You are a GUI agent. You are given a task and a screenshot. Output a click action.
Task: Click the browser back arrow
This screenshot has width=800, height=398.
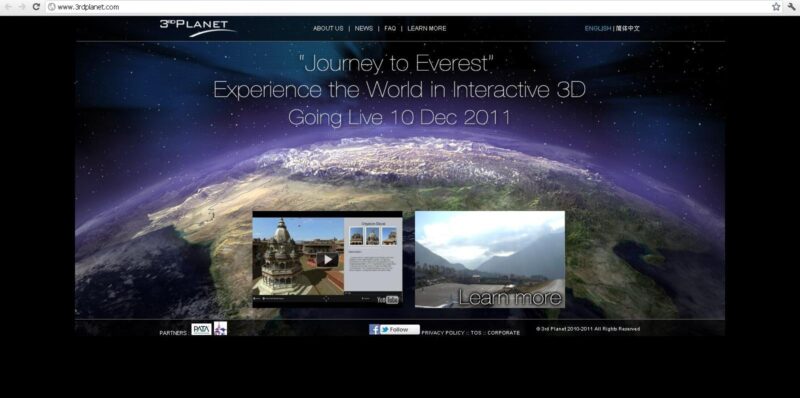(x=8, y=7)
